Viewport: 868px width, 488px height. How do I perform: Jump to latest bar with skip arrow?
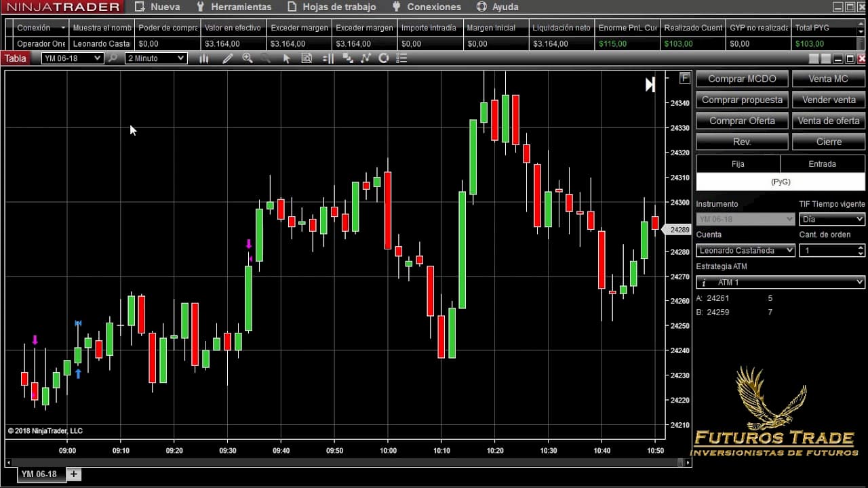click(x=650, y=85)
